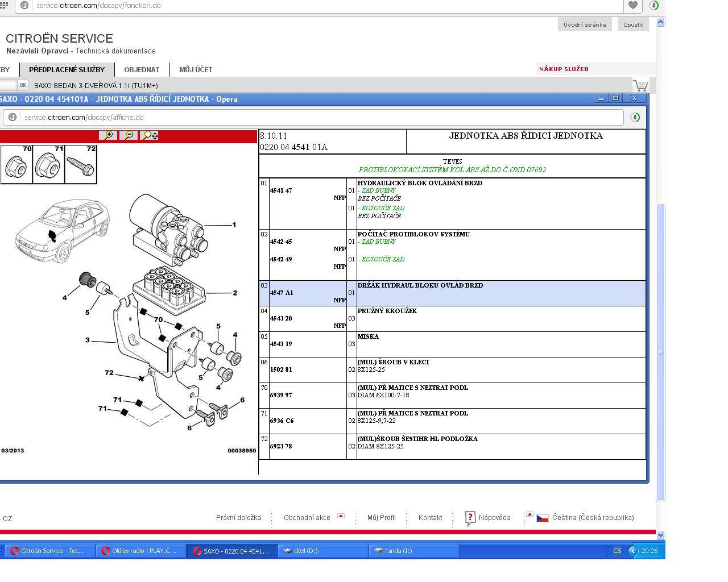Screen dimensions: 728x582
Task: Switch to Citroën Service taskbar window
Action: pyautogui.click(x=49, y=551)
